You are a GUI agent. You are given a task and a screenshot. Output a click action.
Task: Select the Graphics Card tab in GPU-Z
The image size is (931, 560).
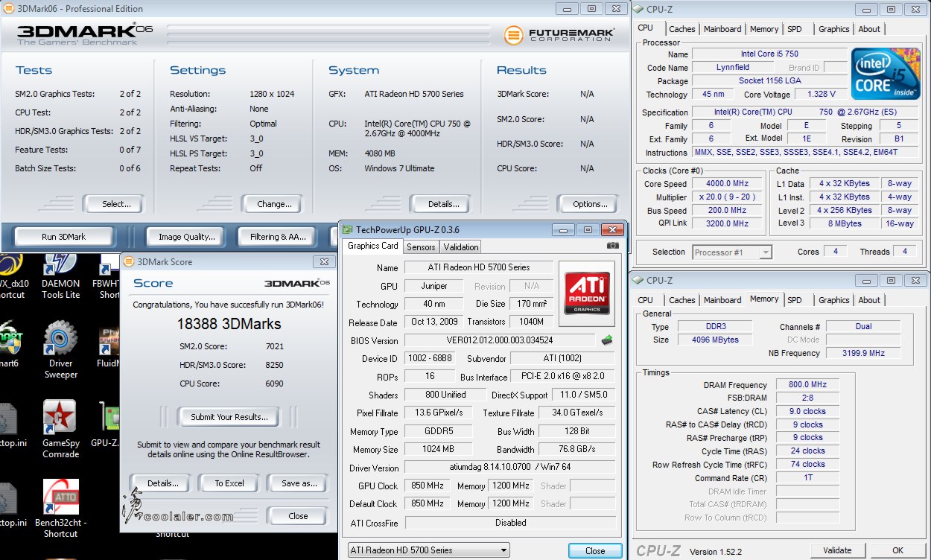[x=373, y=246]
